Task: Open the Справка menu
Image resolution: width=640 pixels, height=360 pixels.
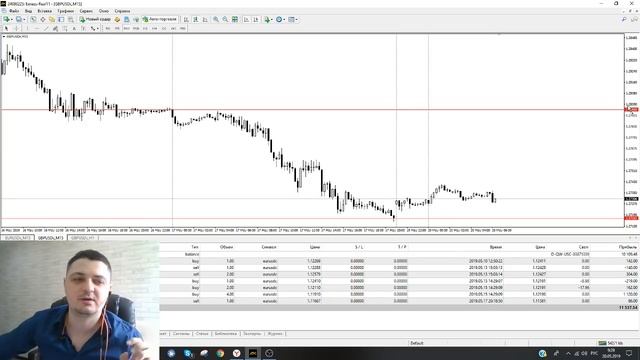Action: (122, 11)
